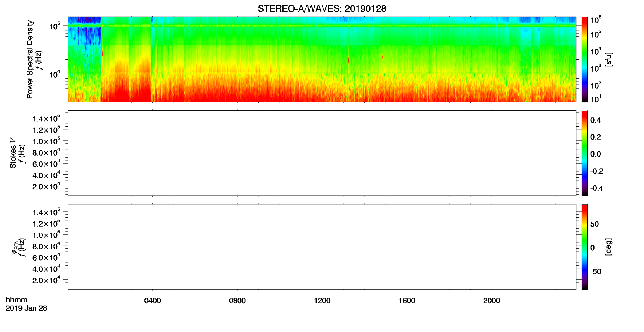Viewport: 644px width, 332px height.
Task: Click the power spectral density spectrogram
Action: point(322,59)
